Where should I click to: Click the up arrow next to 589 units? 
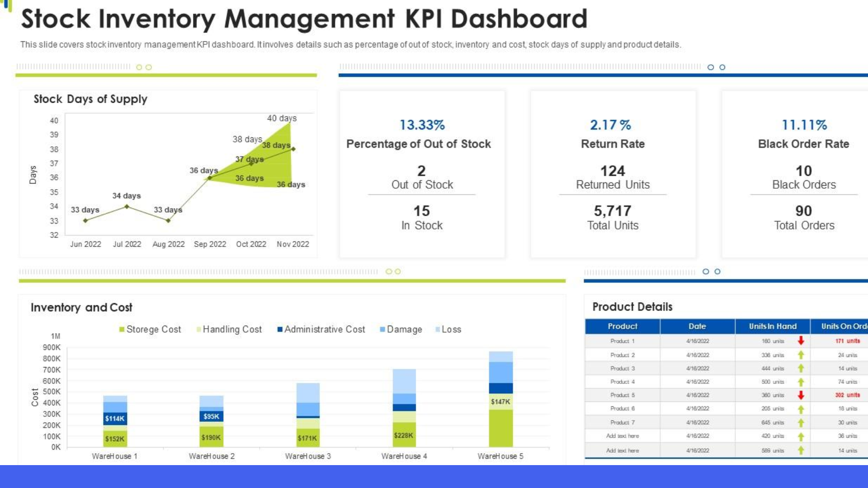801,450
